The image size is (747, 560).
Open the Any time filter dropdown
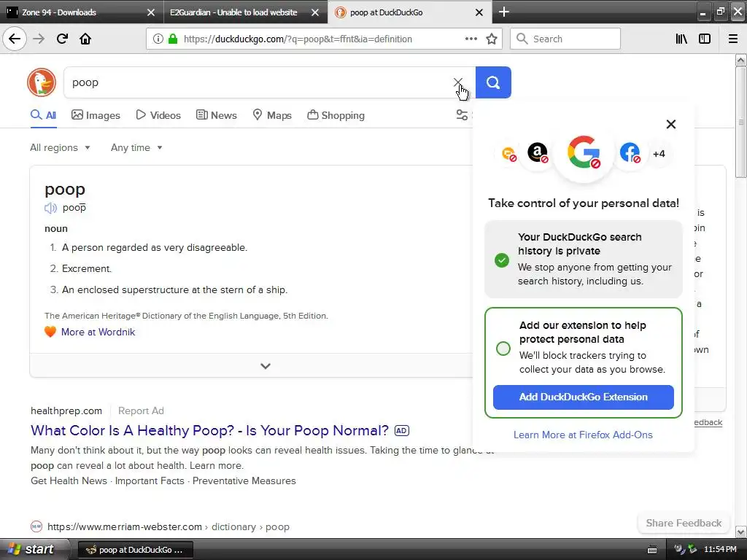[136, 147]
